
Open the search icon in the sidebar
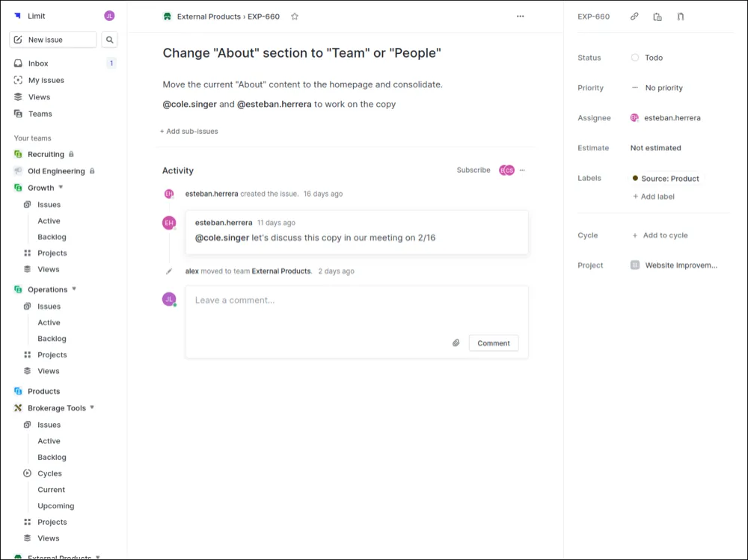click(x=109, y=39)
